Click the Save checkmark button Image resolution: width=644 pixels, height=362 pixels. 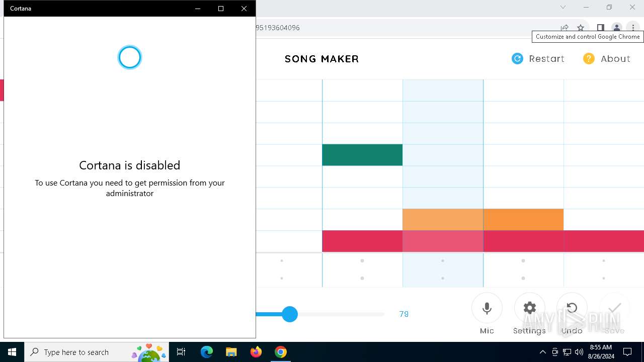[x=615, y=308]
